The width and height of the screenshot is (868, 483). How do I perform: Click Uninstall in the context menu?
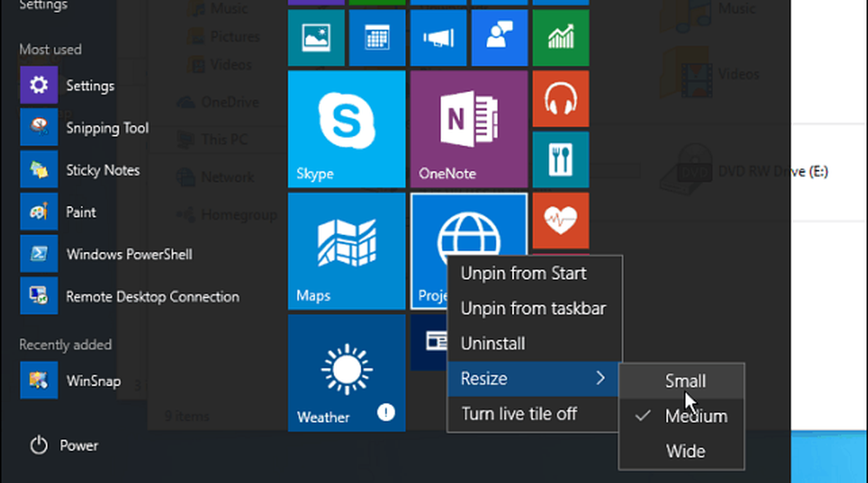[x=493, y=343]
